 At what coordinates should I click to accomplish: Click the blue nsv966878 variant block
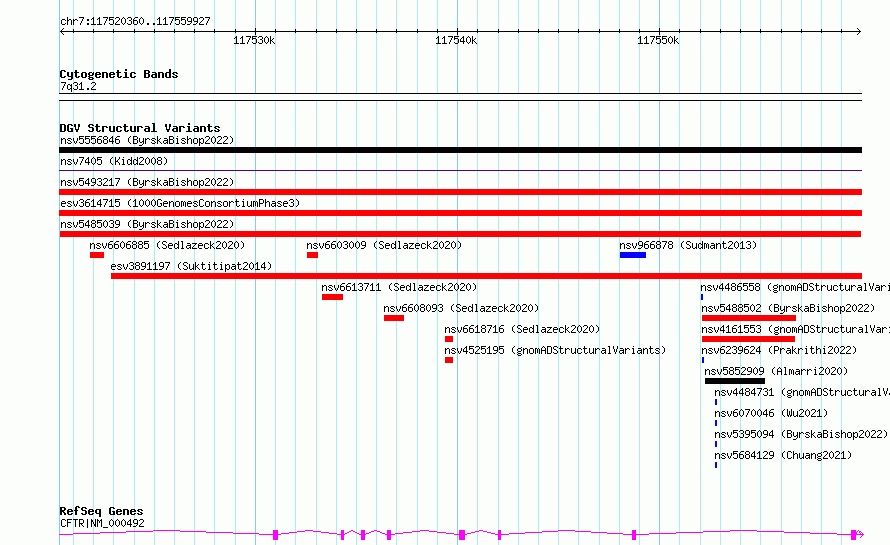[633, 255]
